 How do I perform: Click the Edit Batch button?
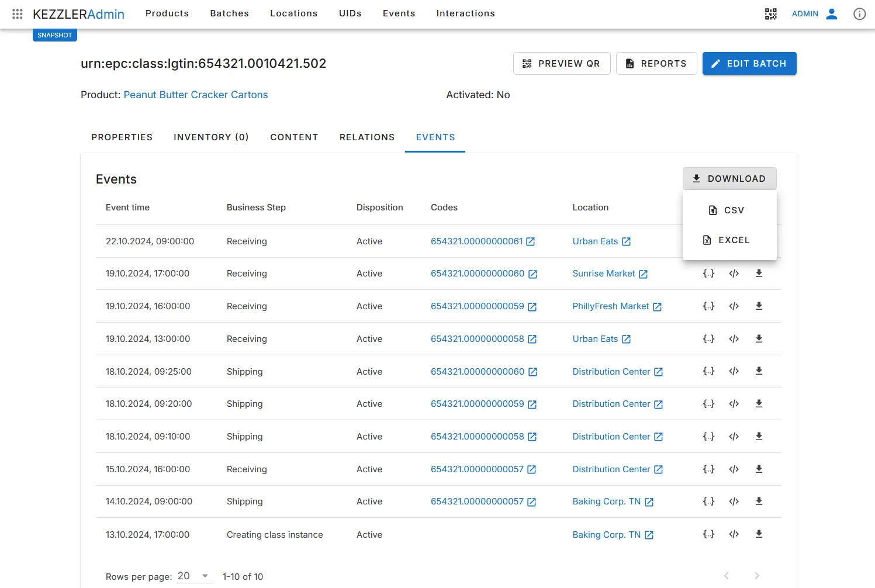point(749,64)
